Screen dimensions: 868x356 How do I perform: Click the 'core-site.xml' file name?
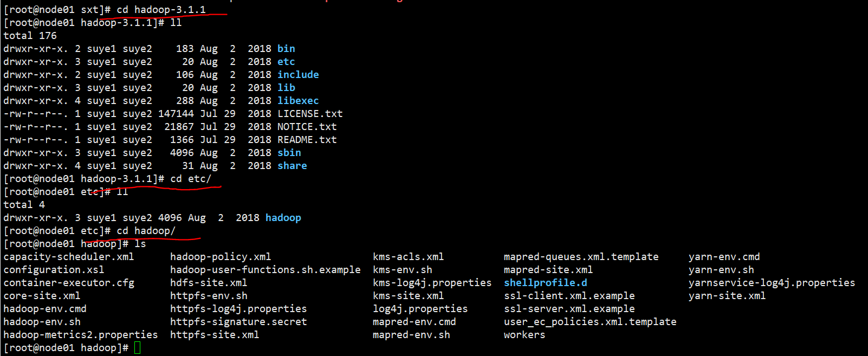pos(42,296)
